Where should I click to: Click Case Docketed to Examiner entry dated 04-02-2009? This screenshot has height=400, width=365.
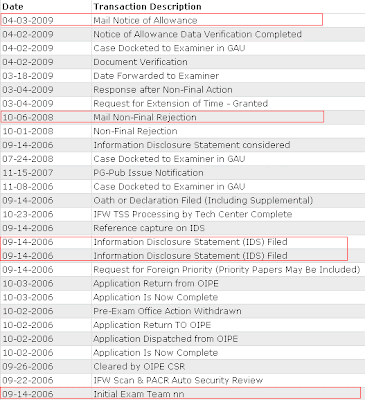(x=169, y=48)
